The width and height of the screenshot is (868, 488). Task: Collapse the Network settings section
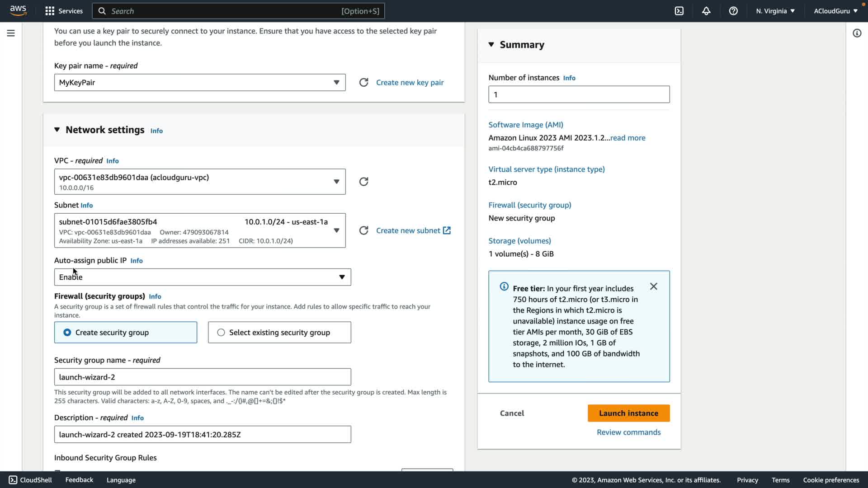pos(57,130)
